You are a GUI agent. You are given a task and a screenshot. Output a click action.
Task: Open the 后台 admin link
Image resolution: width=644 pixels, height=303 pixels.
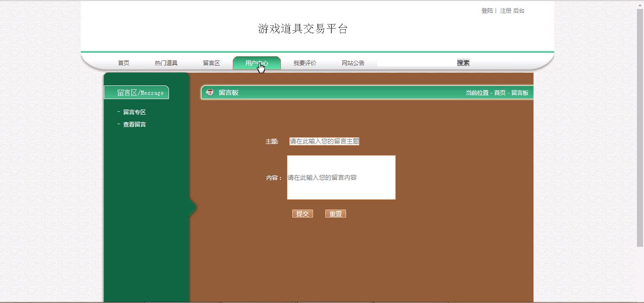519,10
